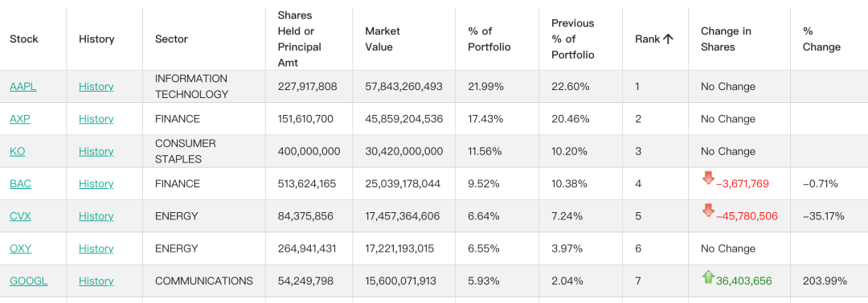Viewport: 868px width, 303px height.
Task: View History for GOOGL
Action: (96, 280)
